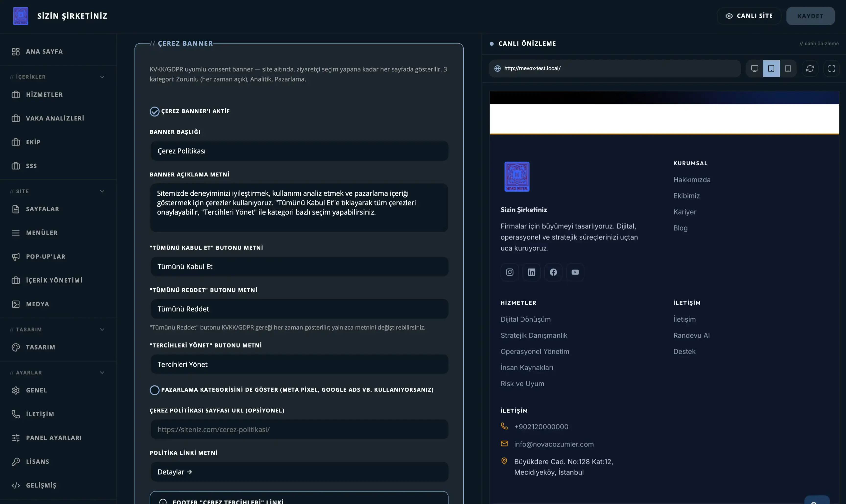Click Stratejik Danışmanlık link in preview
The image size is (846, 504).
pos(534,335)
